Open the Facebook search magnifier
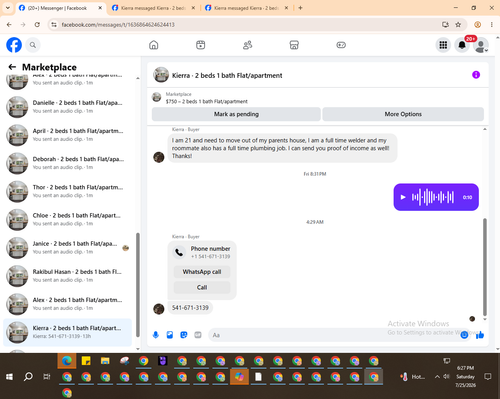Image resolution: width=500 pixels, height=399 pixels. pyautogui.click(x=33, y=45)
